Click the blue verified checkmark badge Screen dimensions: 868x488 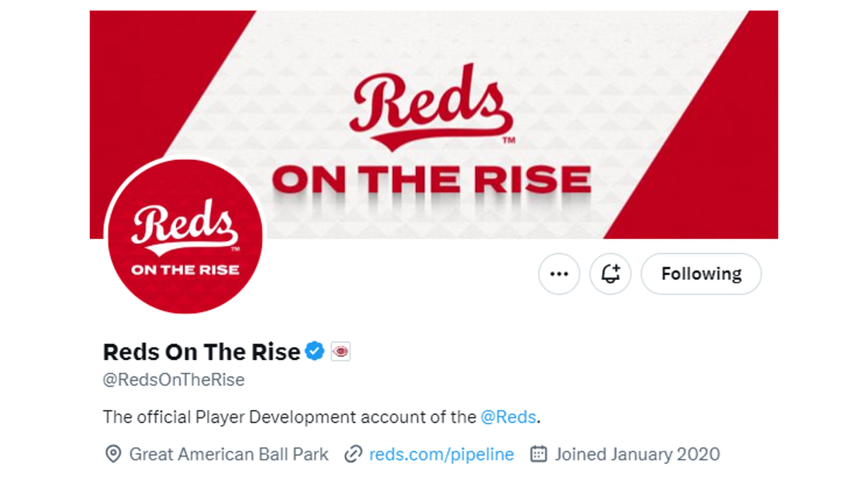[x=315, y=351]
